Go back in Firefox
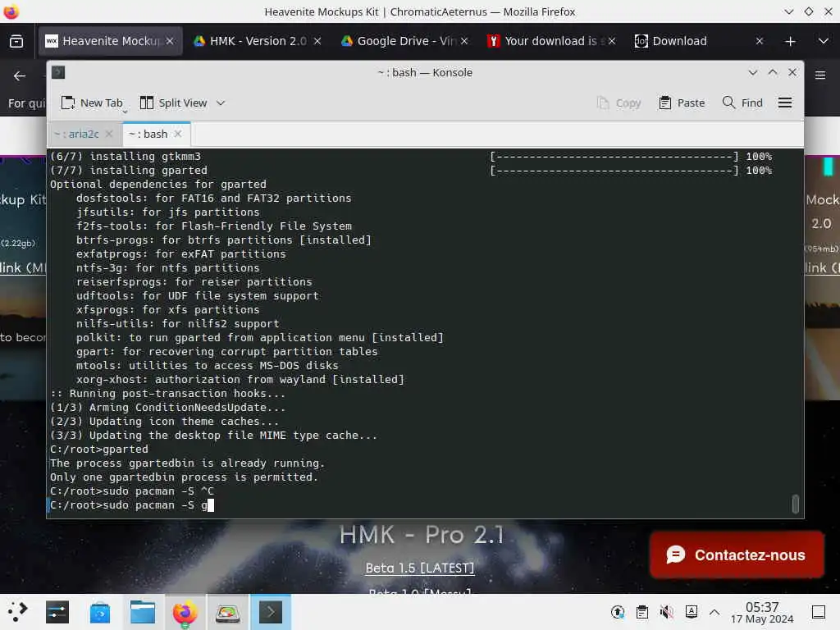The height and width of the screenshot is (630, 840). coord(20,76)
